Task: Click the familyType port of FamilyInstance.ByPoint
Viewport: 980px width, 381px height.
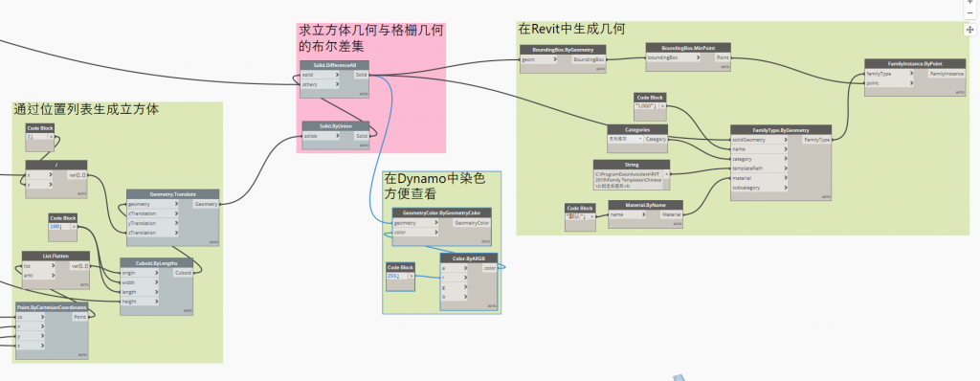Action: coord(889,73)
